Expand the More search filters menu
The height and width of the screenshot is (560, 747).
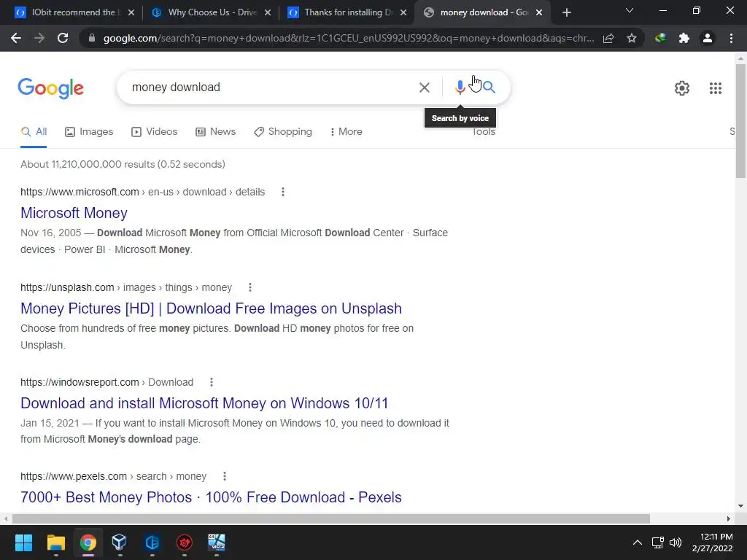(347, 131)
